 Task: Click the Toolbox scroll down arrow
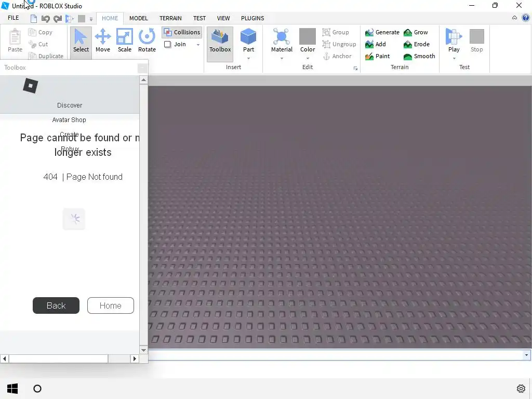tap(143, 350)
